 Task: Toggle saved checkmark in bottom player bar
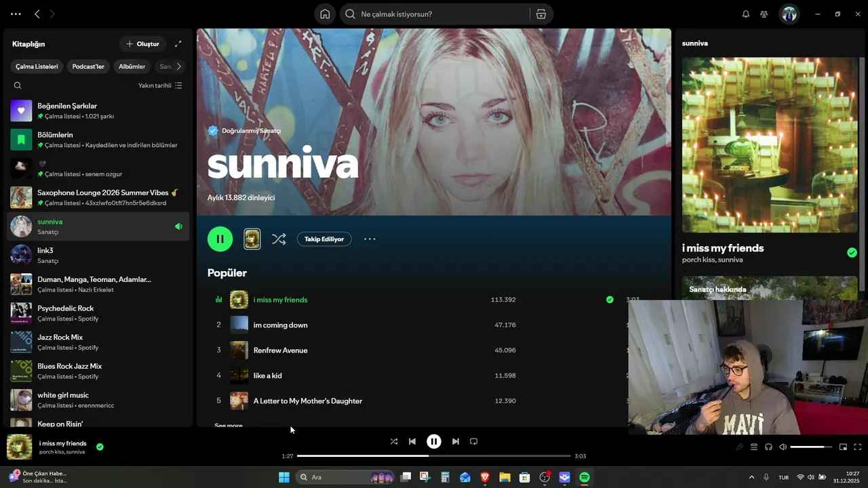pyautogui.click(x=100, y=447)
